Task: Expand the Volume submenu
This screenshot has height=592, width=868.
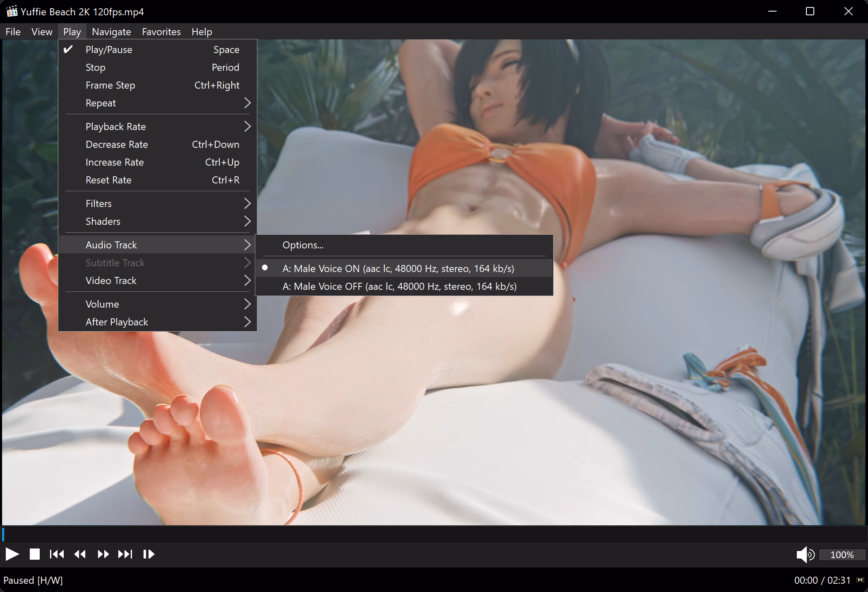Action: click(x=158, y=304)
